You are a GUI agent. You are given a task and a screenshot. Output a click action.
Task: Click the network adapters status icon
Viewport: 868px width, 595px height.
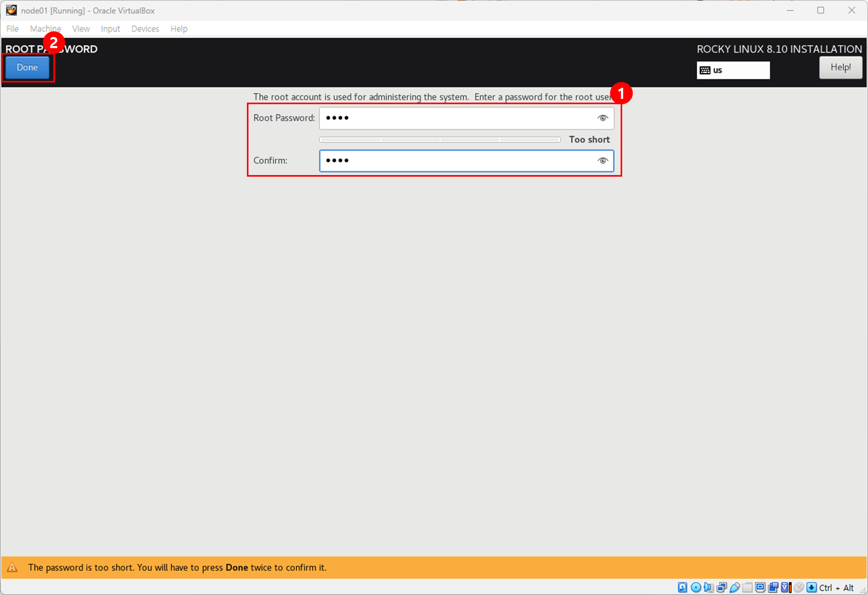(722, 587)
